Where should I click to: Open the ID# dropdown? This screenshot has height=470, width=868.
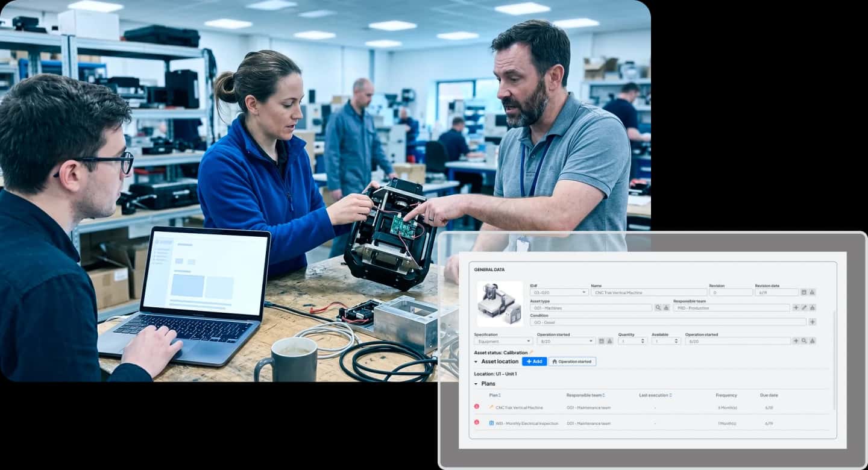click(x=559, y=292)
